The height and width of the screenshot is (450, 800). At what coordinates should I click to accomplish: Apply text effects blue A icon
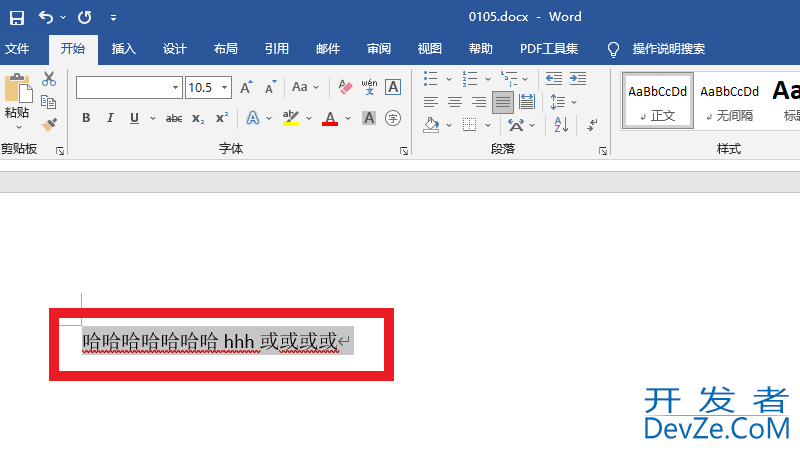point(253,118)
